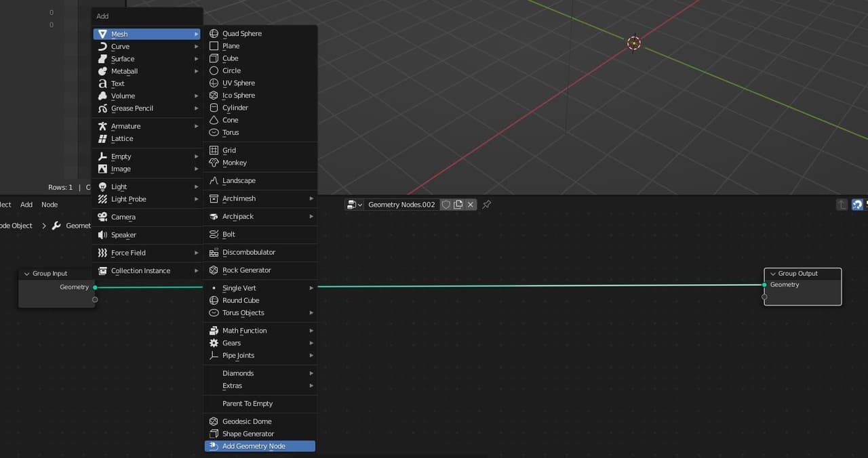Duplicate the node group with new-copy icon
868x458 pixels.
[x=458, y=205]
